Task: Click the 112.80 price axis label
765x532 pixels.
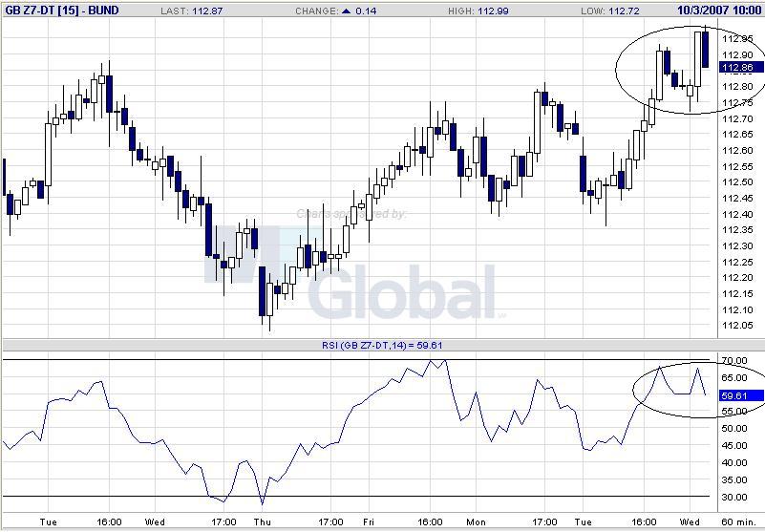Action: point(737,87)
